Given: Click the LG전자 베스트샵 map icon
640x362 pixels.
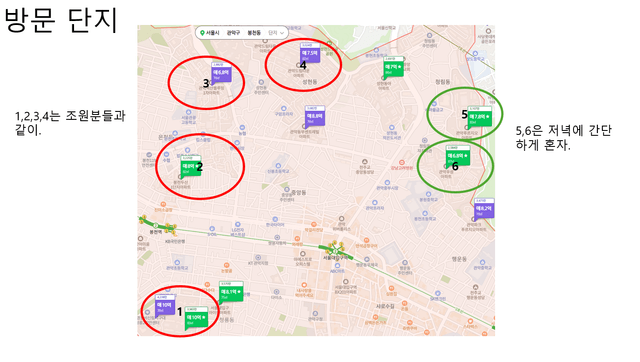Looking at the screenshot, I should coord(238,224).
